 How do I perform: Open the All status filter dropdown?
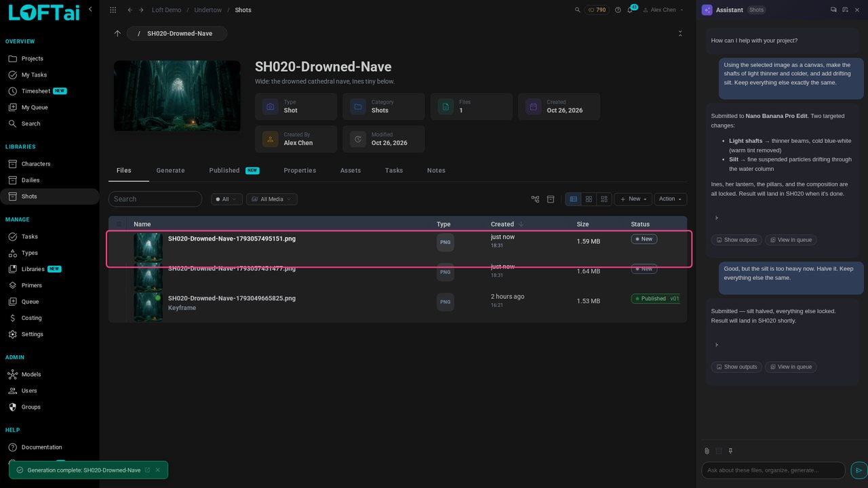coord(226,199)
